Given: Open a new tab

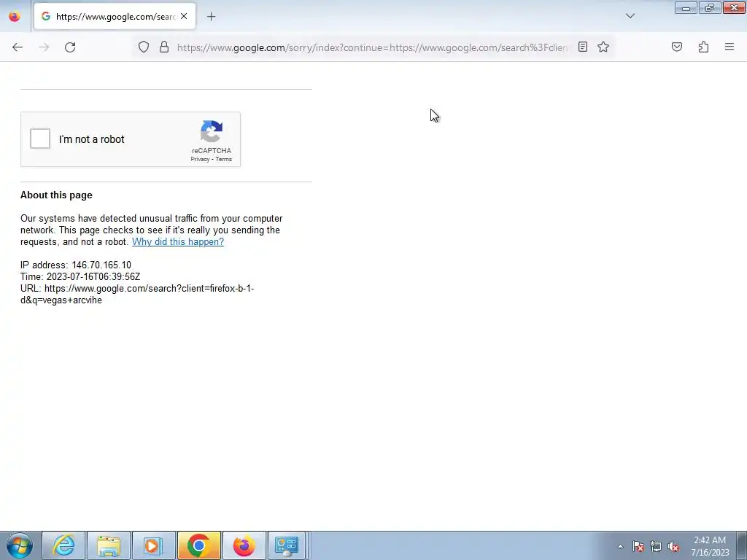Looking at the screenshot, I should (x=211, y=17).
